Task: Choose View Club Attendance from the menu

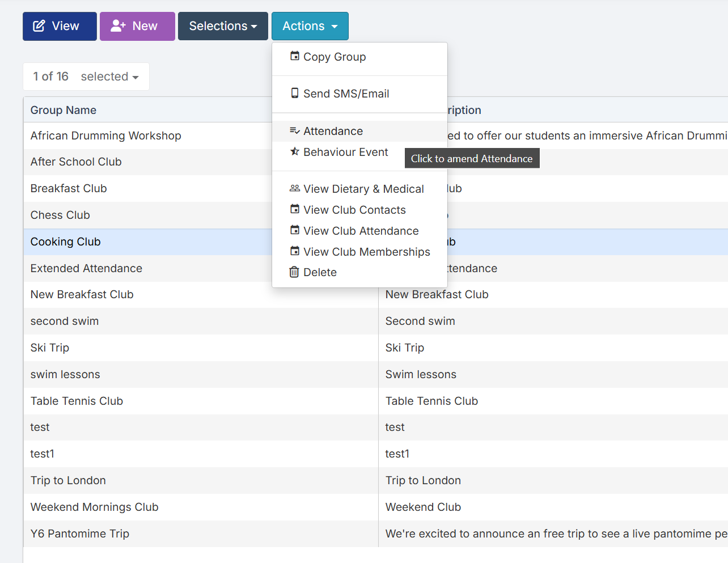Action: [x=361, y=231]
